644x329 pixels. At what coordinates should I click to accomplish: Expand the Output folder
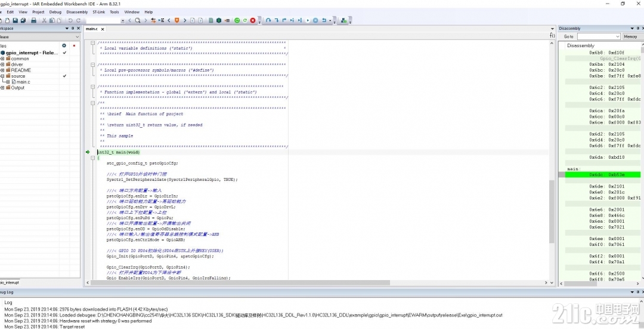[x=2, y=88]
